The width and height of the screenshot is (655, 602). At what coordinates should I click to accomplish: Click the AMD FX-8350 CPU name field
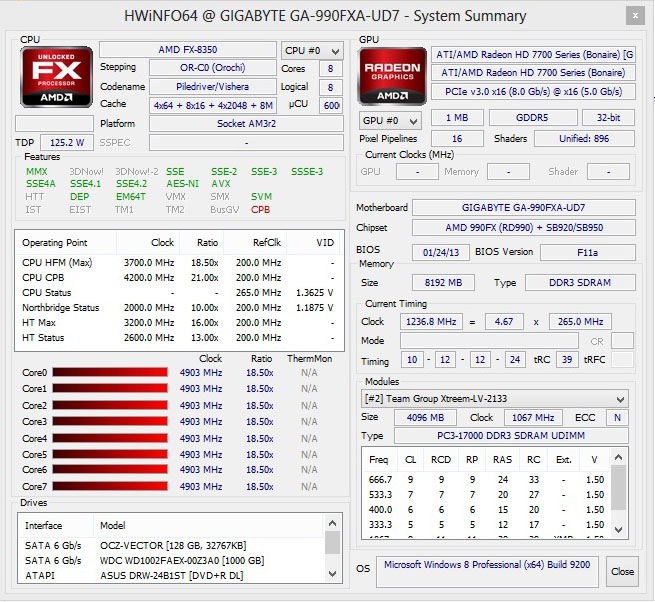point(188,50)
